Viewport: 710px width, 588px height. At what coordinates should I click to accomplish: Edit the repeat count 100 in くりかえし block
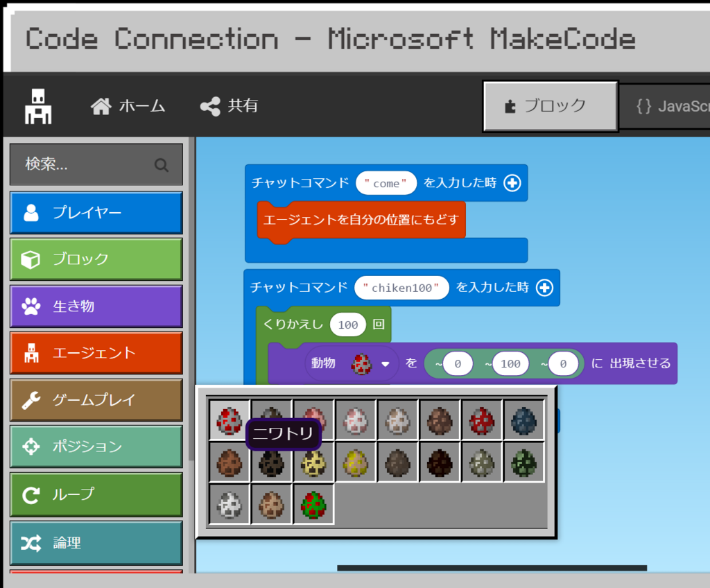(348, 325)
